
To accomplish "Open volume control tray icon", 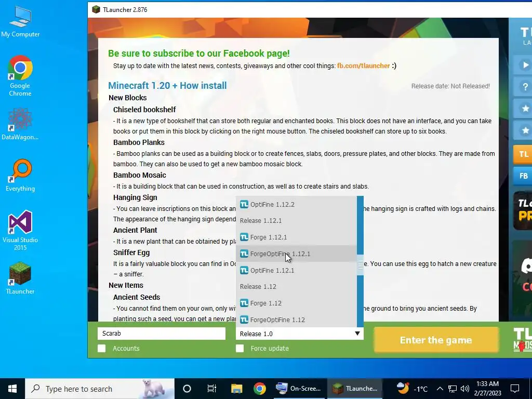I will (465, 389).
